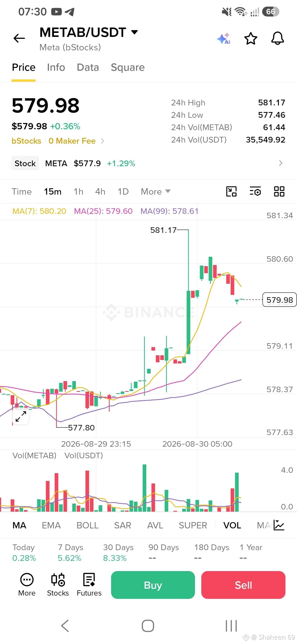The image size is (297, 644).
Task: Switch to the Price tab
Action: [24, 67]
